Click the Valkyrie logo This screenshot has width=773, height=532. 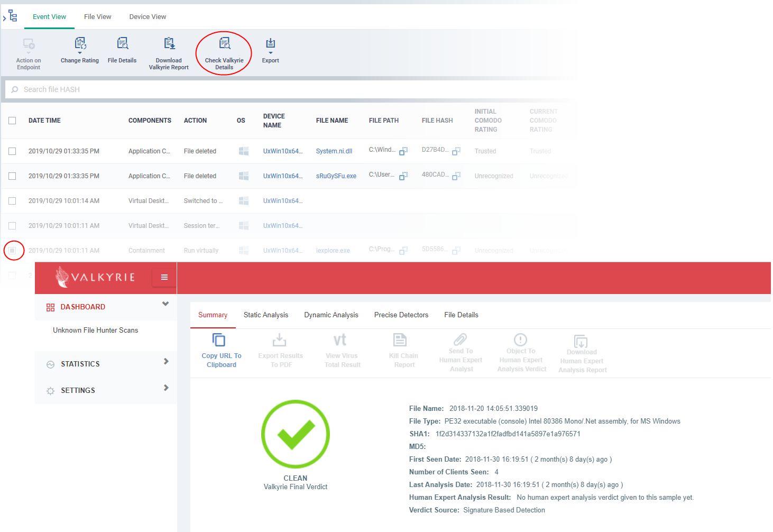coord(95,277)
